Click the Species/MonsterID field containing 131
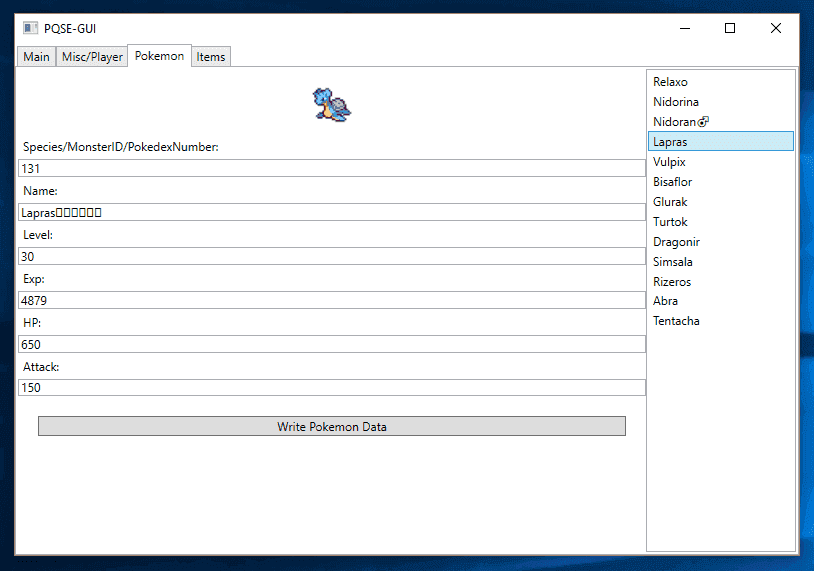 [332, 168]
